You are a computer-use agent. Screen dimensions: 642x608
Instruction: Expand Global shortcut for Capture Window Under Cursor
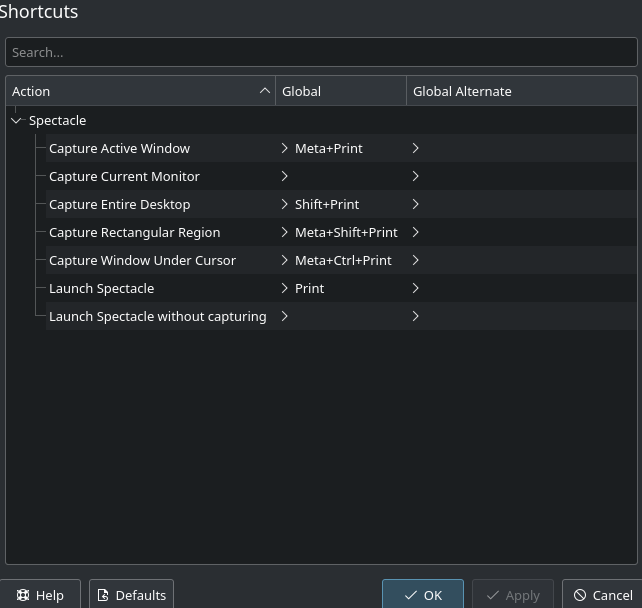click(285, 260)
